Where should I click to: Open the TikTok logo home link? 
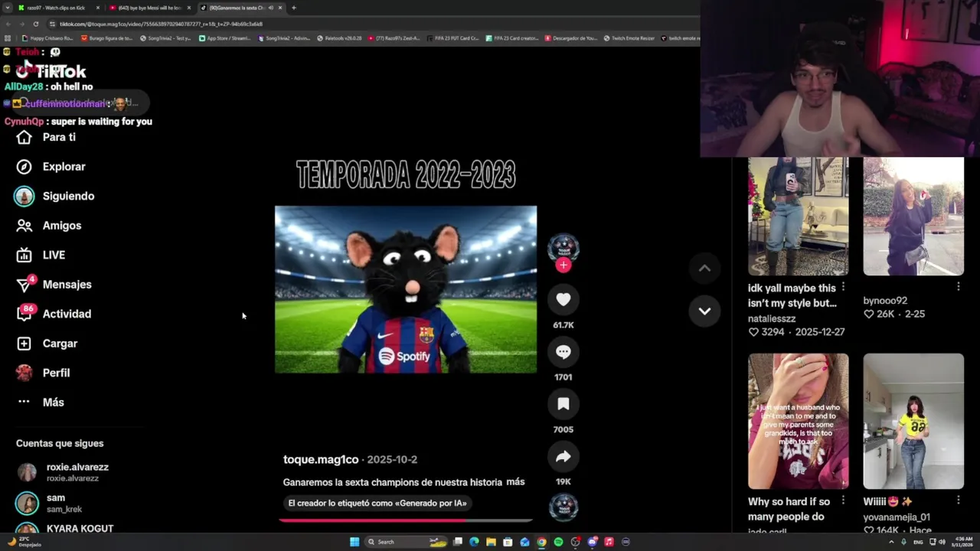click(51, 71)
